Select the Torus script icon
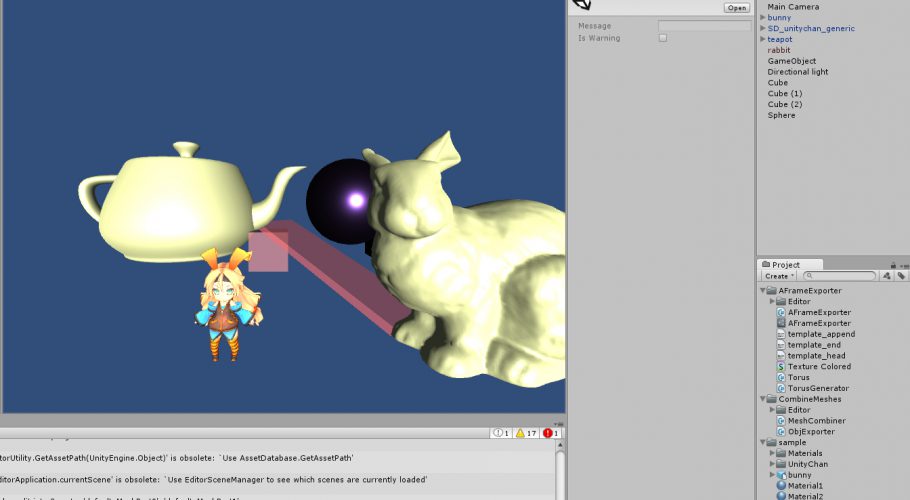Viewport: 910px width, 500px height. pyautogui.click(x=781, y=377)
